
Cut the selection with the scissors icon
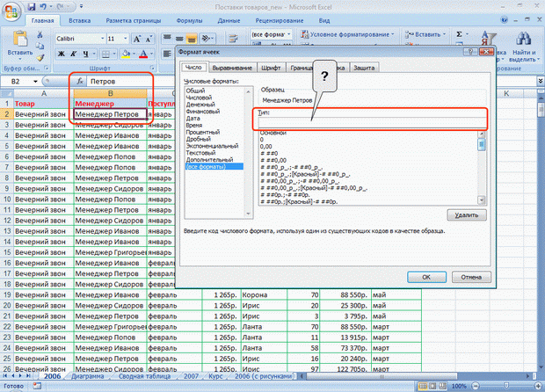(40, 34)
